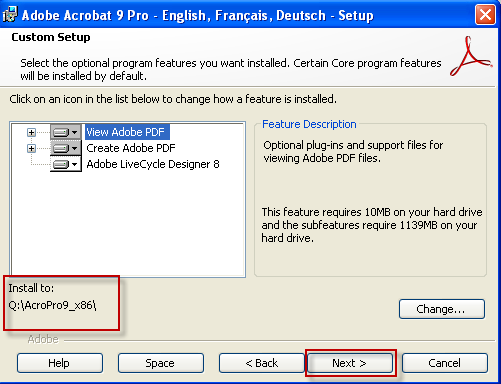Click the 'Install to:' label
This screenshot has height=384, width=501.
click(x=31, y=288)
